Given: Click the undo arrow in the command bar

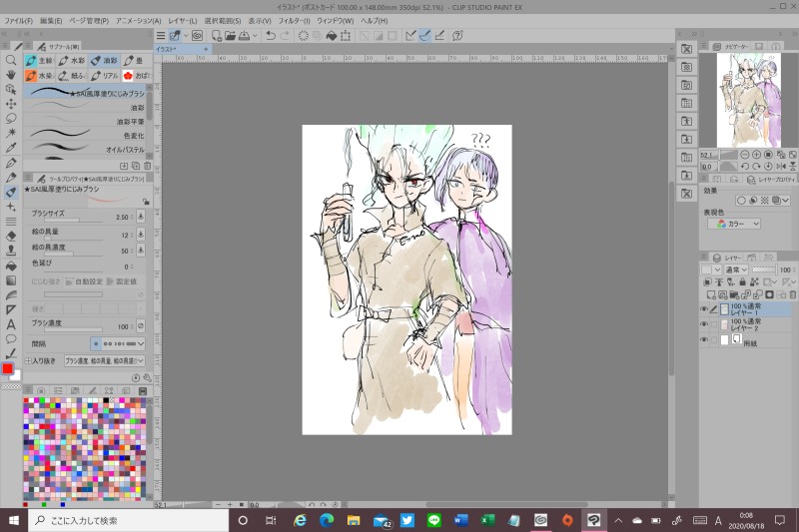Looking at the screenshot, I should tap(271, 35).
